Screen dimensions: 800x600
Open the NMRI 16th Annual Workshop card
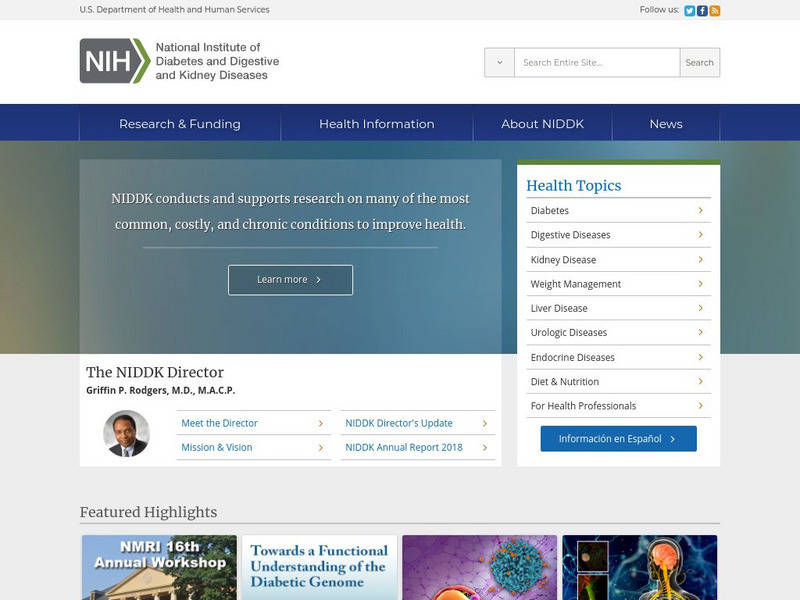[159, 567]
